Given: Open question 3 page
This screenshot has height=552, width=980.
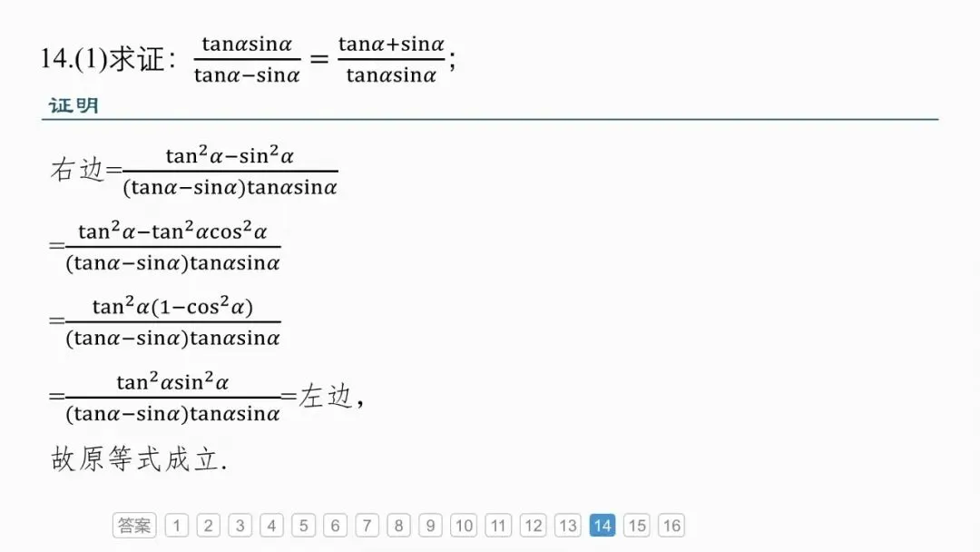Looking at the screenshot, I should click(x=240, y=525).
